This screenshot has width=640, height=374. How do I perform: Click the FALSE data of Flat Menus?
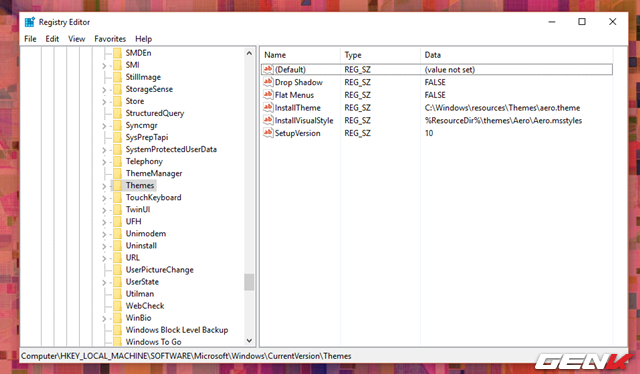[x=435, y=95]
